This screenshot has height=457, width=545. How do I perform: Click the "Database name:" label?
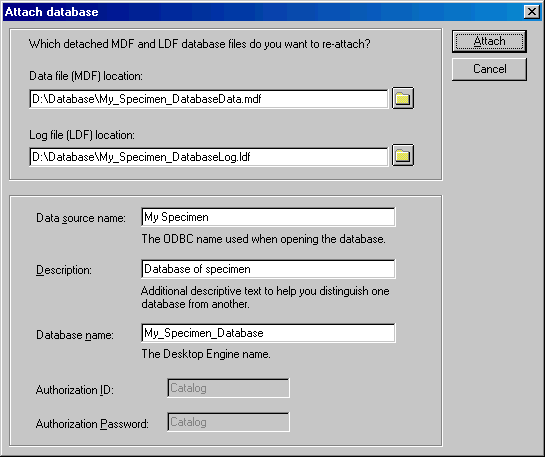tap(75, 335)
